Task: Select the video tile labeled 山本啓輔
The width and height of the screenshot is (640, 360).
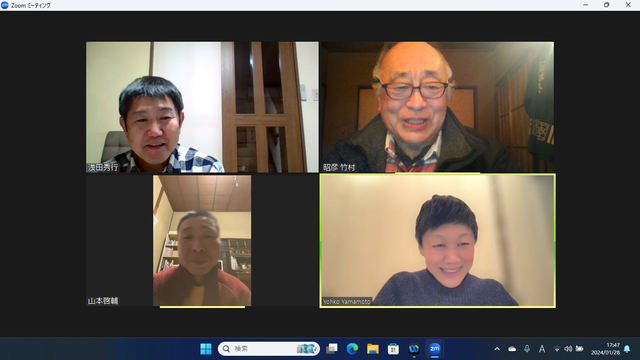Action: (202, 241)
